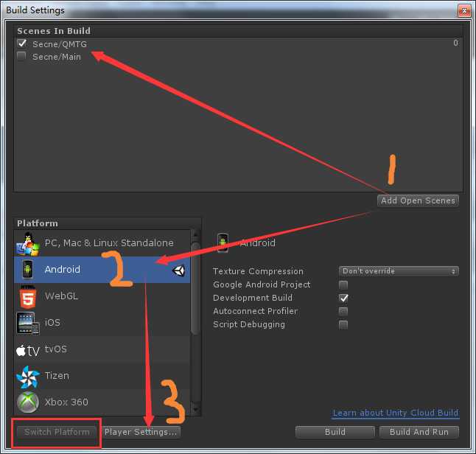Screen dimensions: 476x454
Task: Select PC, Mac & Linux Standalone platform name
Action: click(x=109, y=243)
